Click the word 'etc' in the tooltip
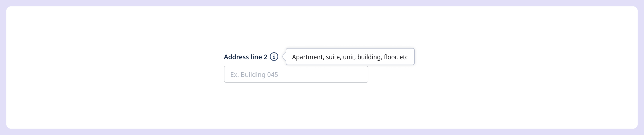 (x=404, y=57)
